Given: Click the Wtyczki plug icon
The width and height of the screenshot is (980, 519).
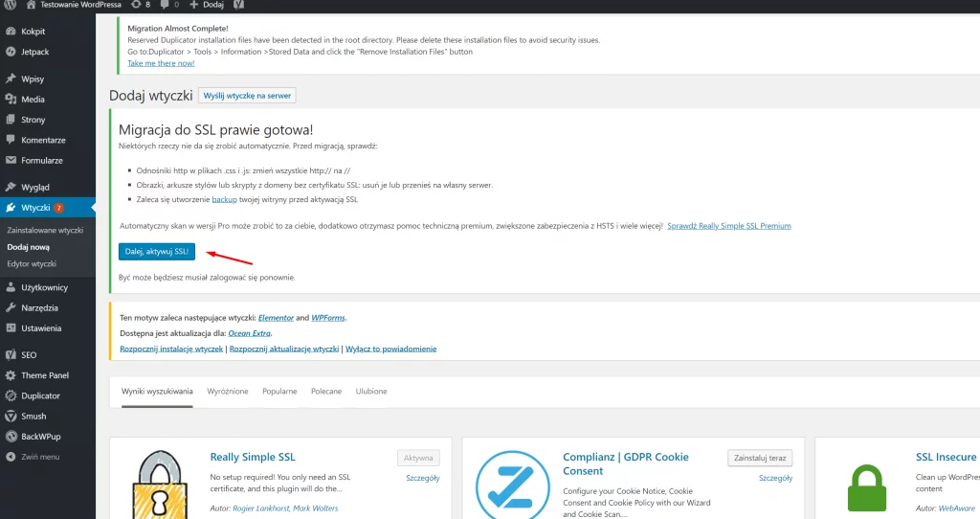Looking at the screenshot, I should 11,208.
